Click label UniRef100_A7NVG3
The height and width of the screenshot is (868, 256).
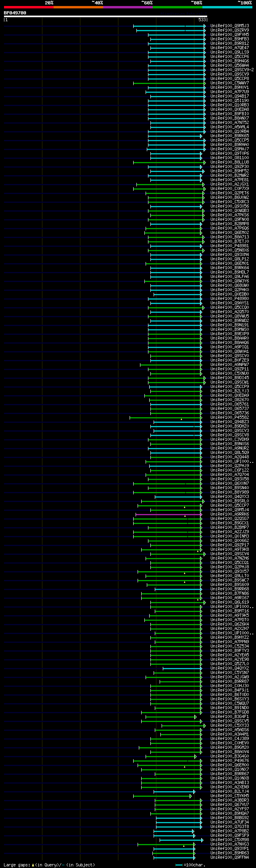point(230,844)
